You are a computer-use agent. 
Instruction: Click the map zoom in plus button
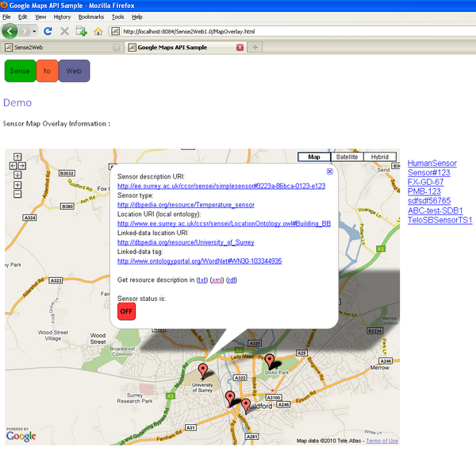[x=17, y=184]
